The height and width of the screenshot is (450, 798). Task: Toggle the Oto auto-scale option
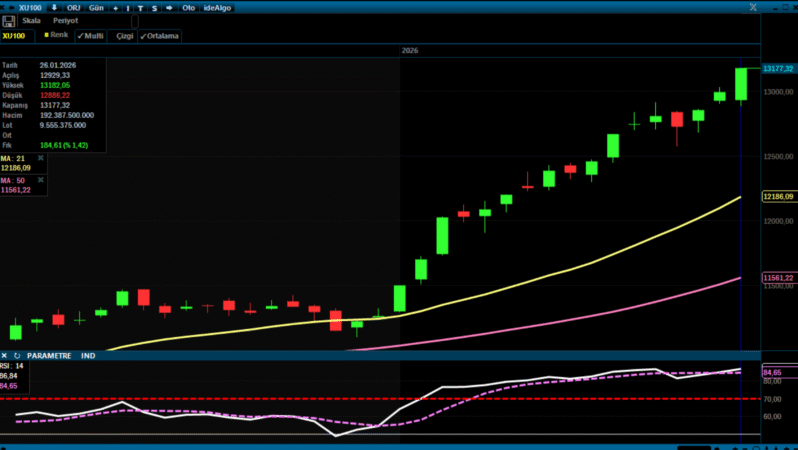pos(188,7)
